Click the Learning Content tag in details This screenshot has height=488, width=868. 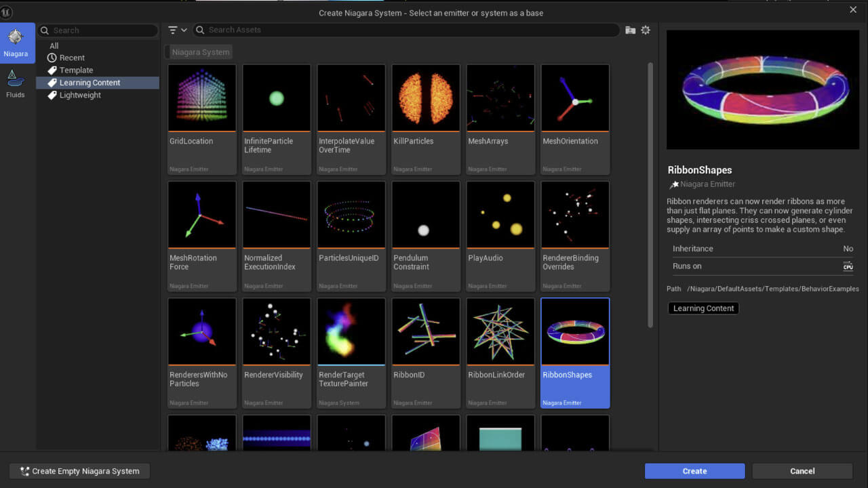pyautogui.click(x=703, y=308)
